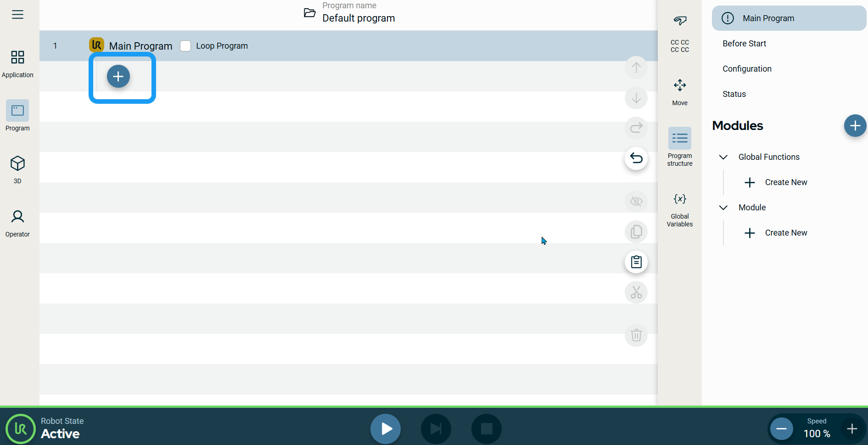Collapse the Global Functions section
The width and height of the screenshot is (868, 445).
[723, 157]
